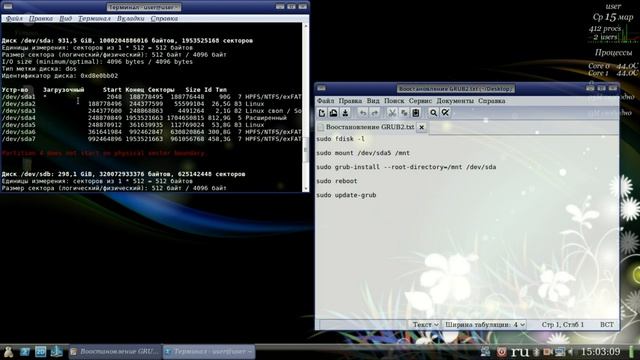Open Правка menu in the terminal
Image resolution: width=640 pixels, height=360 pixels.
[x=41, y=18]
